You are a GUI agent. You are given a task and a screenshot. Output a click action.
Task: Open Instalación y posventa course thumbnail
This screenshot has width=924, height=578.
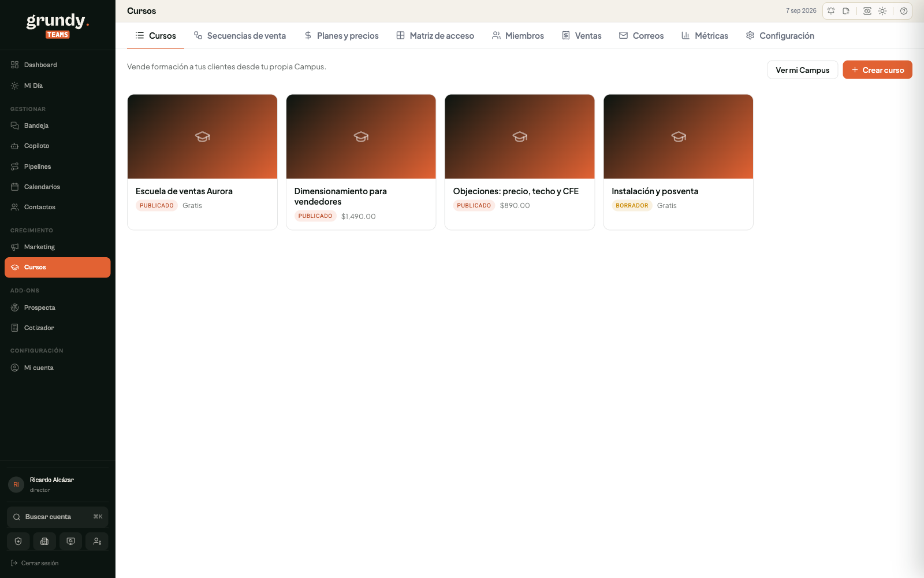coord(679,136)
